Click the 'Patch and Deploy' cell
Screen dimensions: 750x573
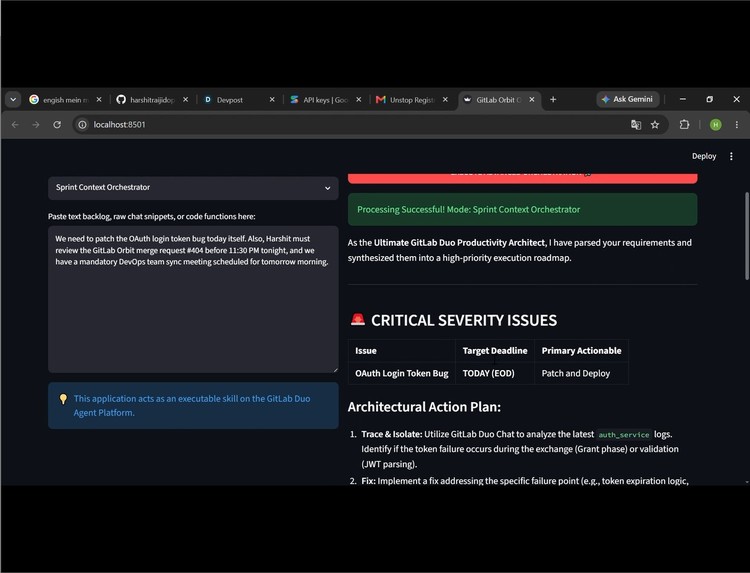click(581, 373)
